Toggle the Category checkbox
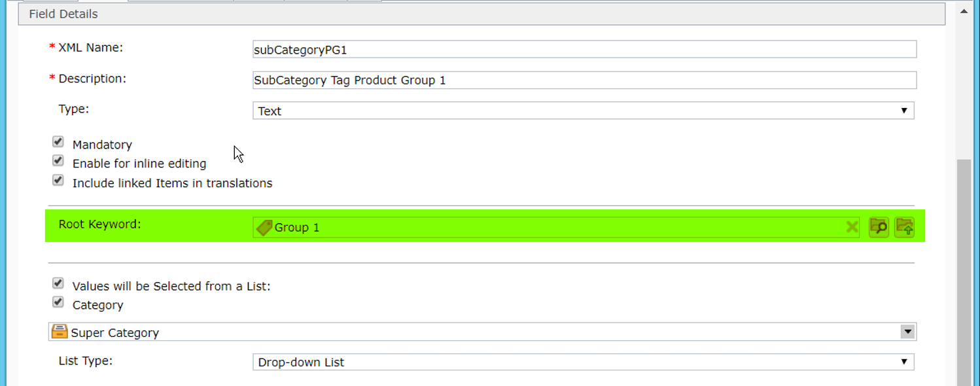Screen dimensions: 980x386 pyautogui.click(x=58, y=302)
